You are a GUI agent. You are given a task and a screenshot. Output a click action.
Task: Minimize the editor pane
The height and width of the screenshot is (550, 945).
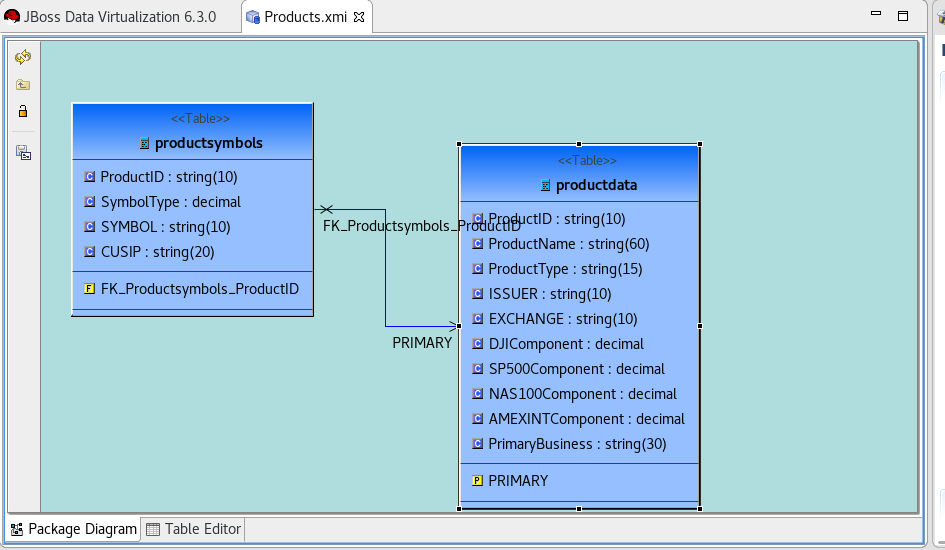[x=876, y=16]
